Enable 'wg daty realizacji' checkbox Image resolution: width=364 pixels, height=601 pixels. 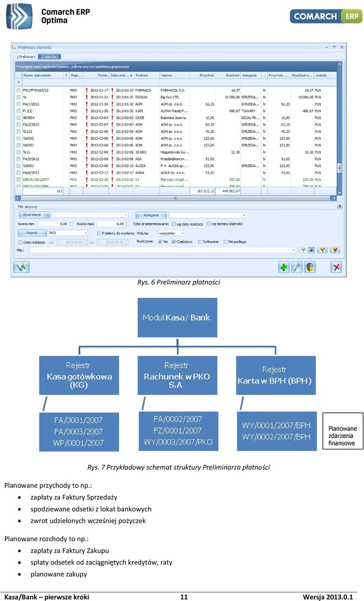pyautogui.click(x=174, y=224)
